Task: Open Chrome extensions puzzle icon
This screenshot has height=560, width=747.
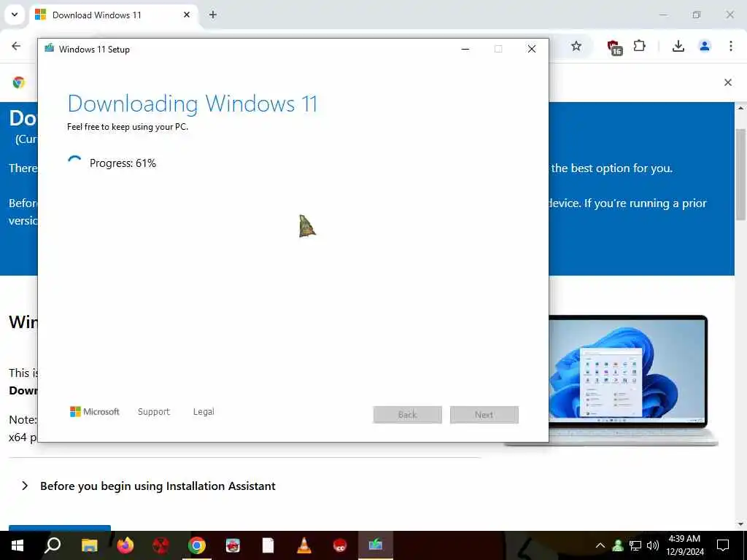Action: (639, 46)
